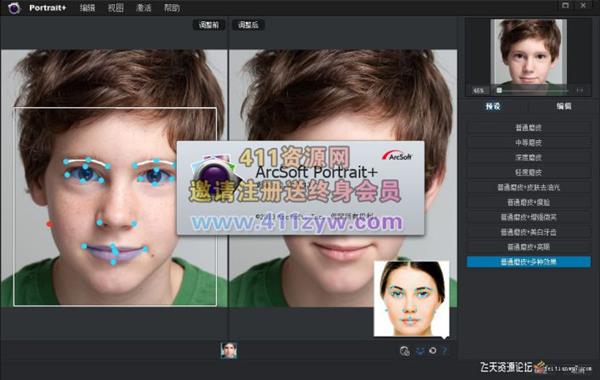This screenshot has width=600, height=380.
Task: Open the 编辑 menu in the menu bar
Action: [x=87, y=8]
